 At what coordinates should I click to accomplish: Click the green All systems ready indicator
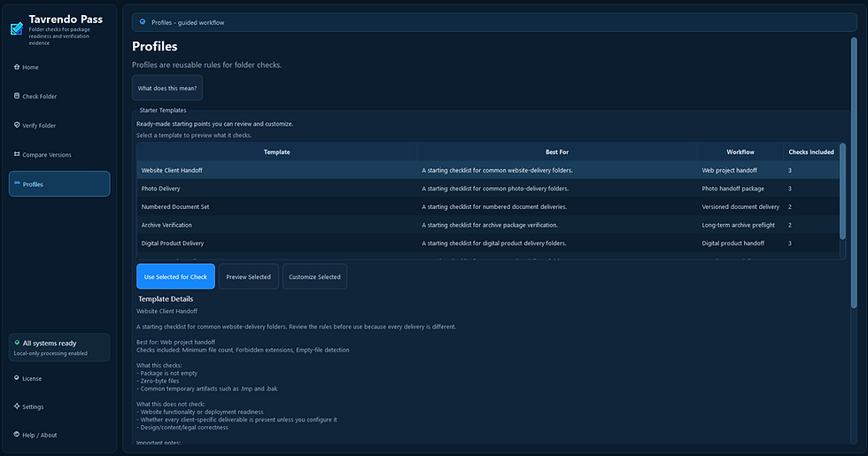click(17, 343)
